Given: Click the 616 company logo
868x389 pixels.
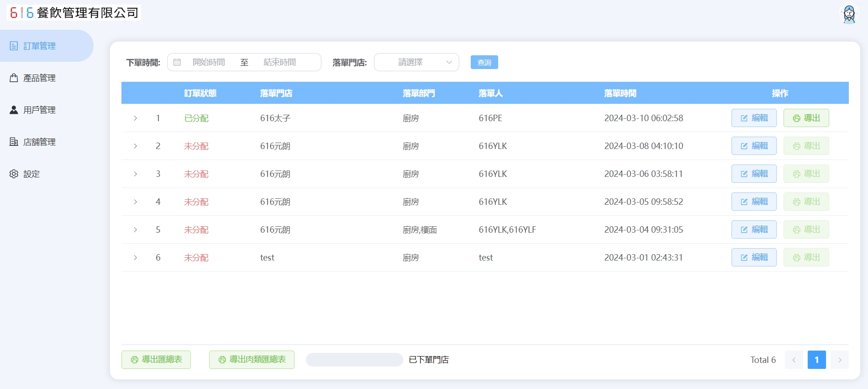Looking at the screenshot, I should 22,13.
